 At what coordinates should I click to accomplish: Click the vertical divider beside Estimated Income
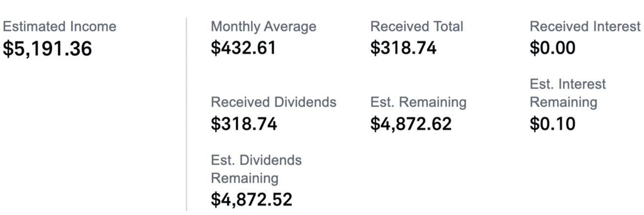pyautogui.click(x=187, y=115)
